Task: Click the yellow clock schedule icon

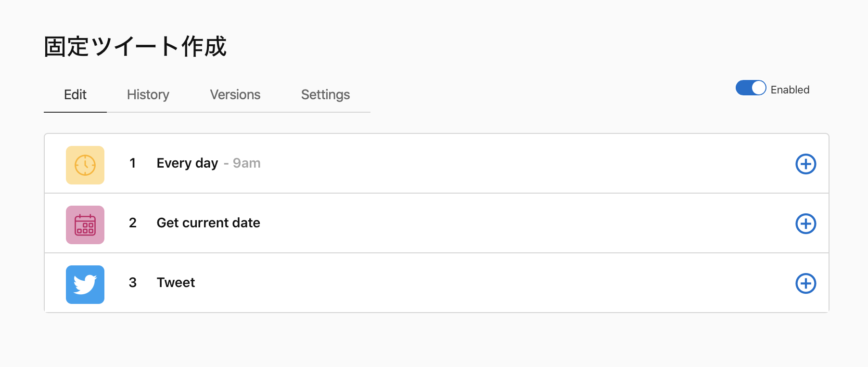Action: pos(85,165)
